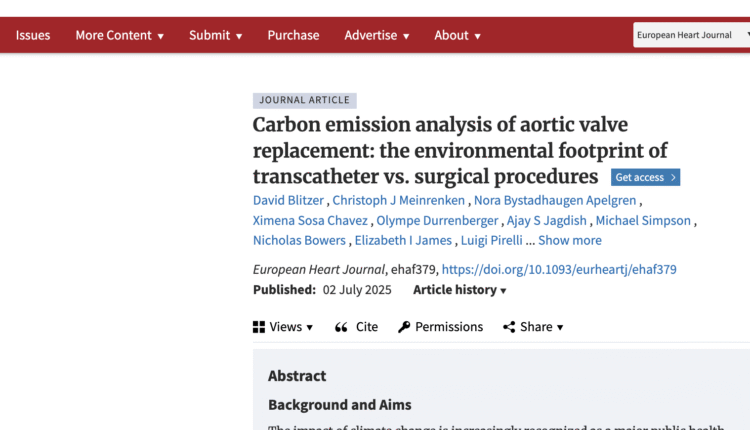The image size is (750, 430).
Task: Open the About menu
Action: [457, 35]
